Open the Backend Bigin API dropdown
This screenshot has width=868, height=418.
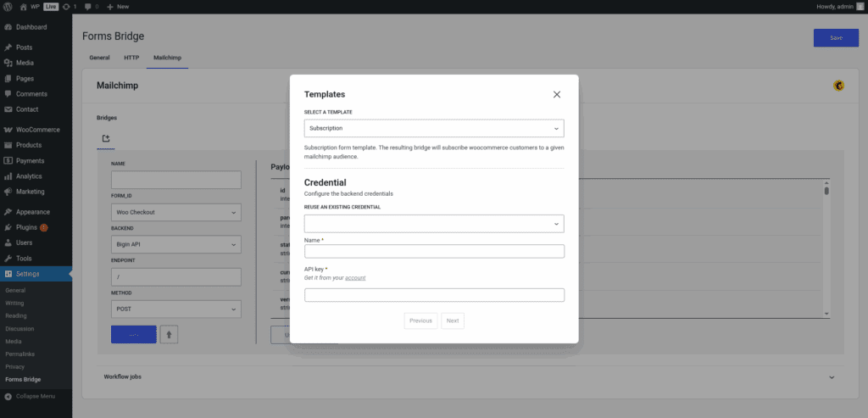click(176, 245)
